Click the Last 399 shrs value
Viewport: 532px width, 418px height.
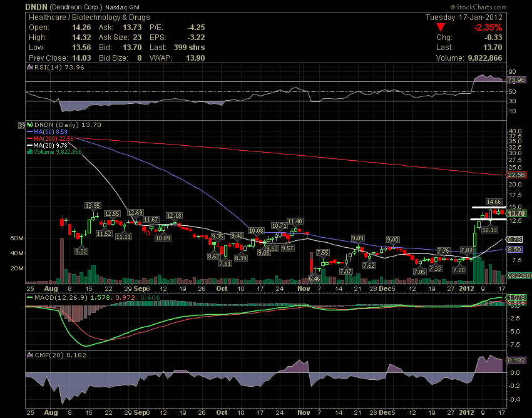pyautogui.click(x=189, y=48)
